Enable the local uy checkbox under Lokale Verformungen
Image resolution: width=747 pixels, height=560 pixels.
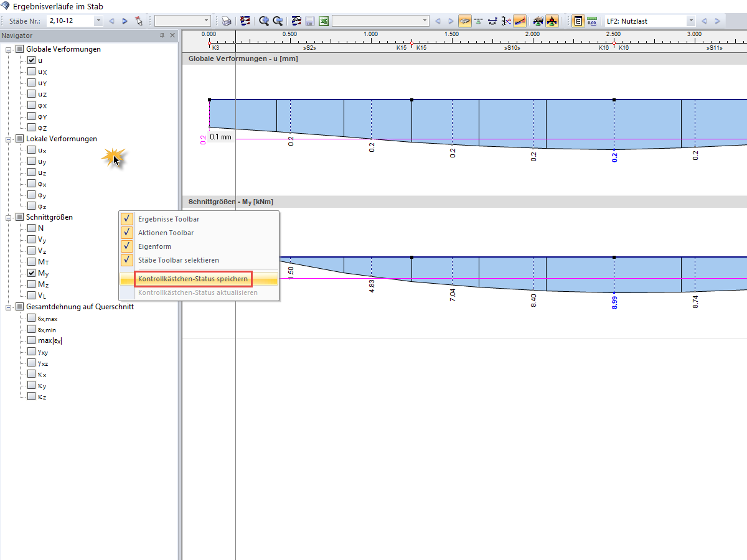(x=31, y=161)
